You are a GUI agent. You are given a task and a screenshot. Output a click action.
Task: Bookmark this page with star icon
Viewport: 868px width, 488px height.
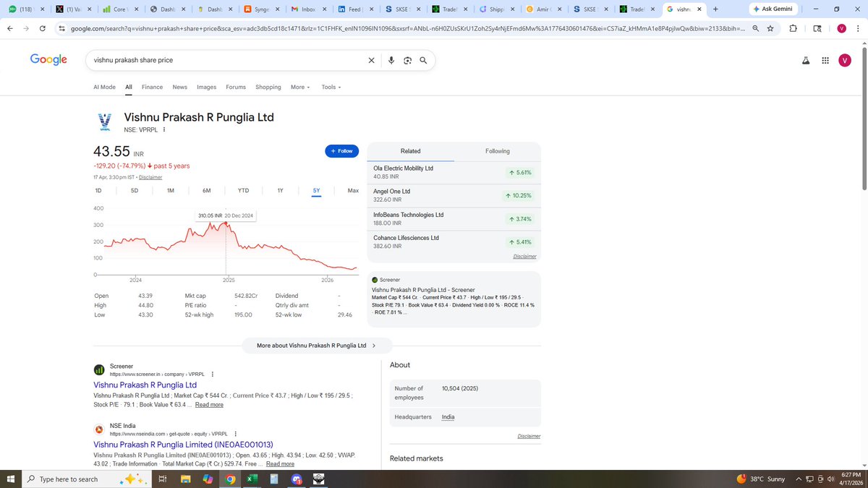(x=770, y=28)
